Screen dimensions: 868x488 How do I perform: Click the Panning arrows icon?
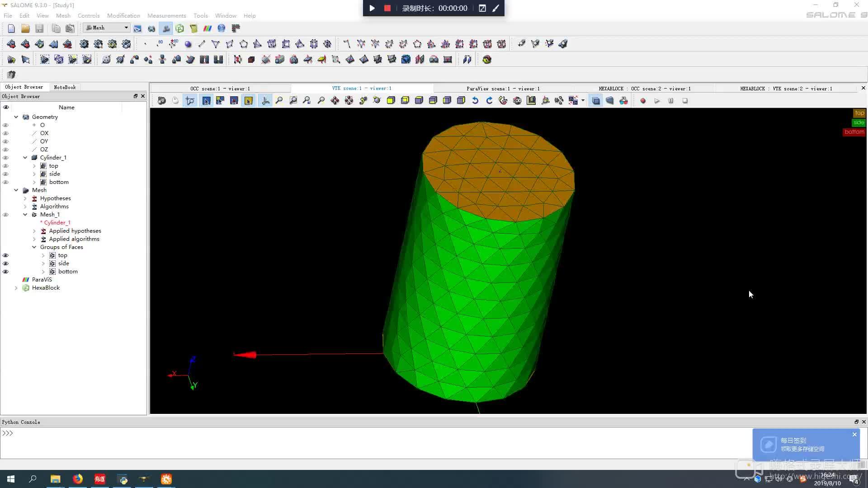[x=335, y=101]
